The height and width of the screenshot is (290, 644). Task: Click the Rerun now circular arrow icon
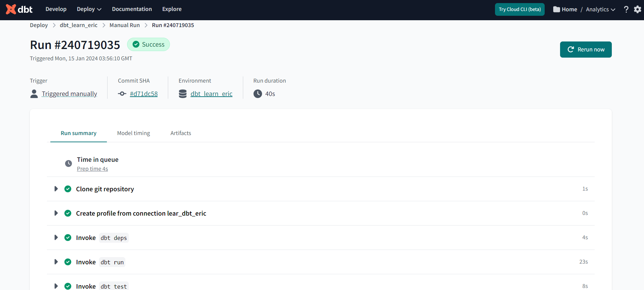tap(571, 49)
